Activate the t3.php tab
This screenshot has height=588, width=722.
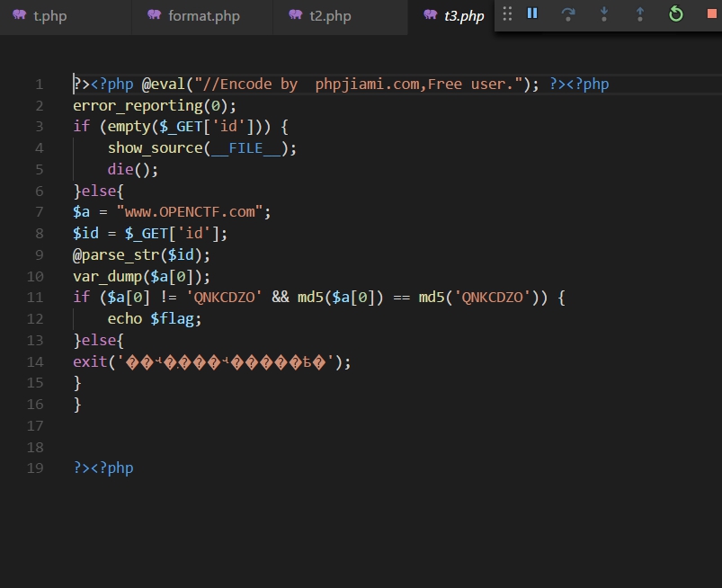451,16
